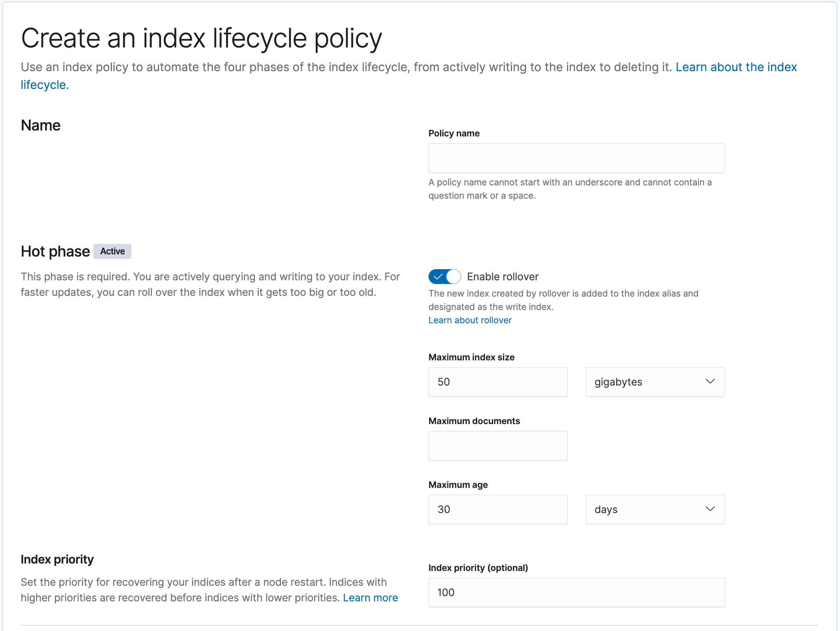Disable the Enable rollover switch
840x631 pixels.
point(444,277)
